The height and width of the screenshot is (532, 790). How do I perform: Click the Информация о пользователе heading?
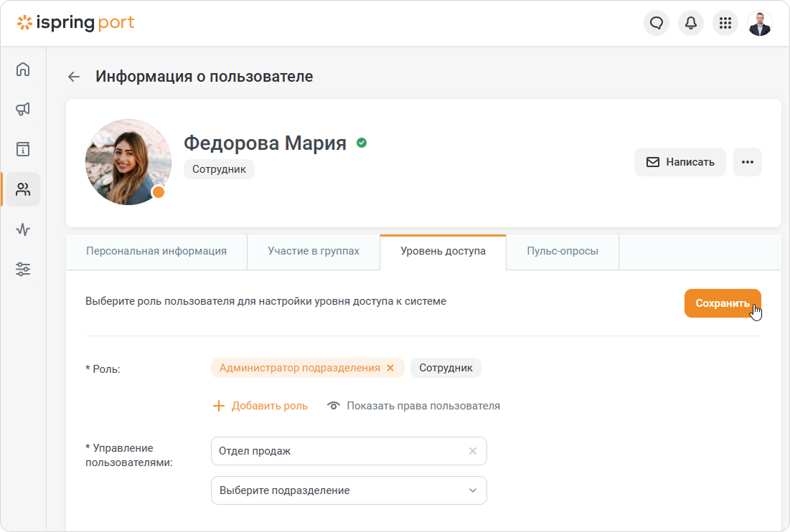[x=204, y=77]
